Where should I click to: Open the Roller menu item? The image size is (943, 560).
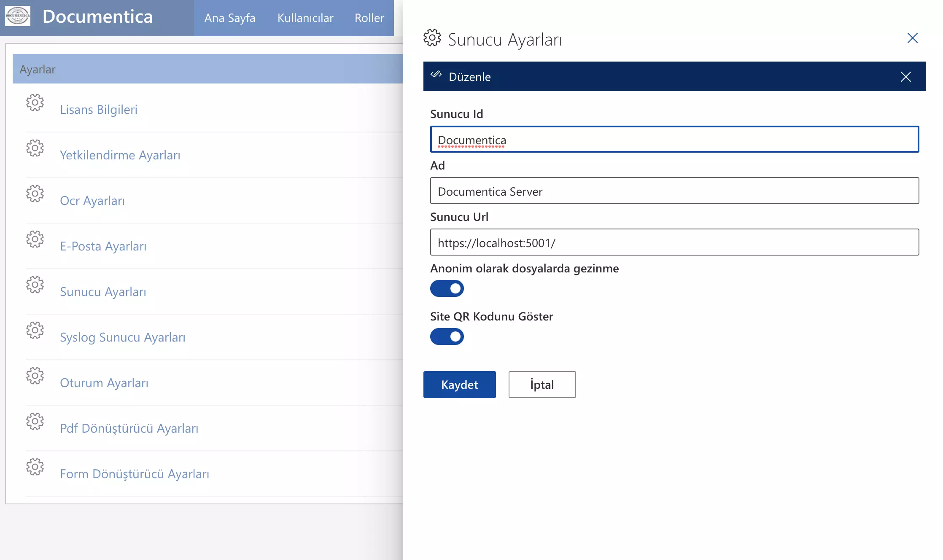point(369,18)
